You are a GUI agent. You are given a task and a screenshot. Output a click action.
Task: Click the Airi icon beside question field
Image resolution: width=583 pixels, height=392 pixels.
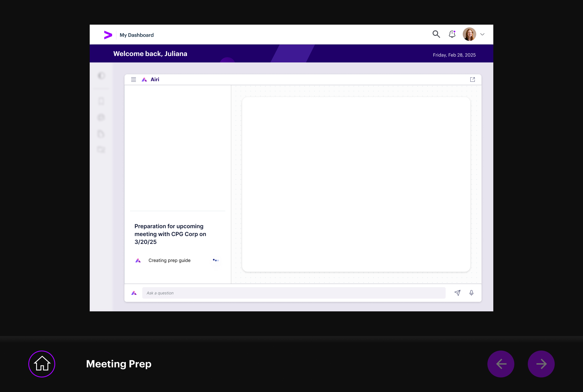click(134, 293)
